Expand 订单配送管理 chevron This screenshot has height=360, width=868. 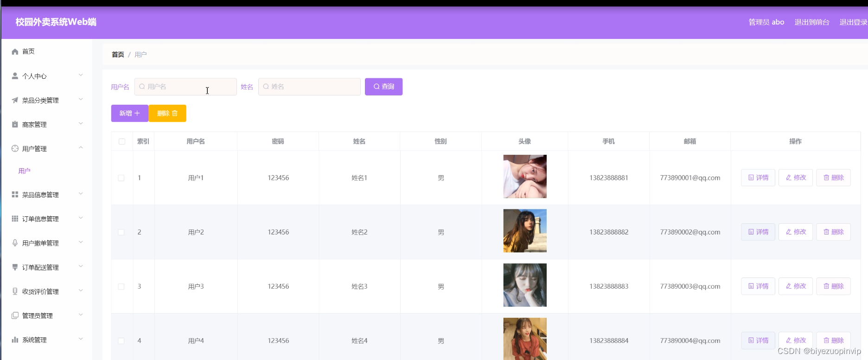click(x=81, y=266)
